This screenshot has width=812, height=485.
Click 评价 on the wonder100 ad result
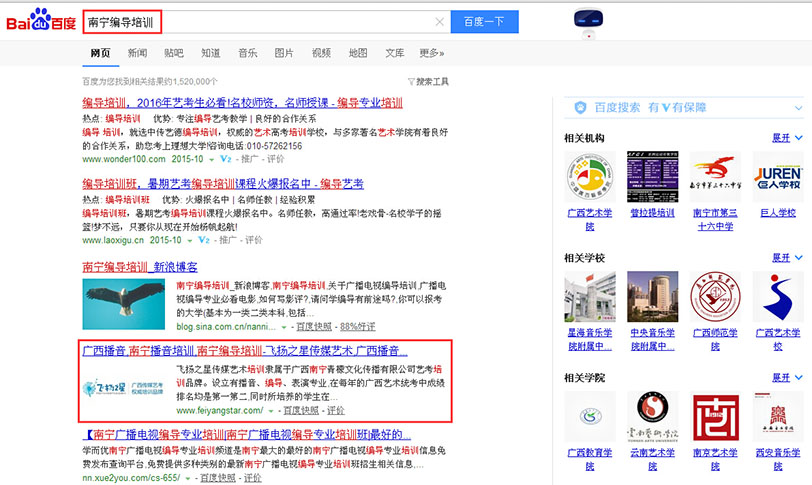click(x=276, y=159)
